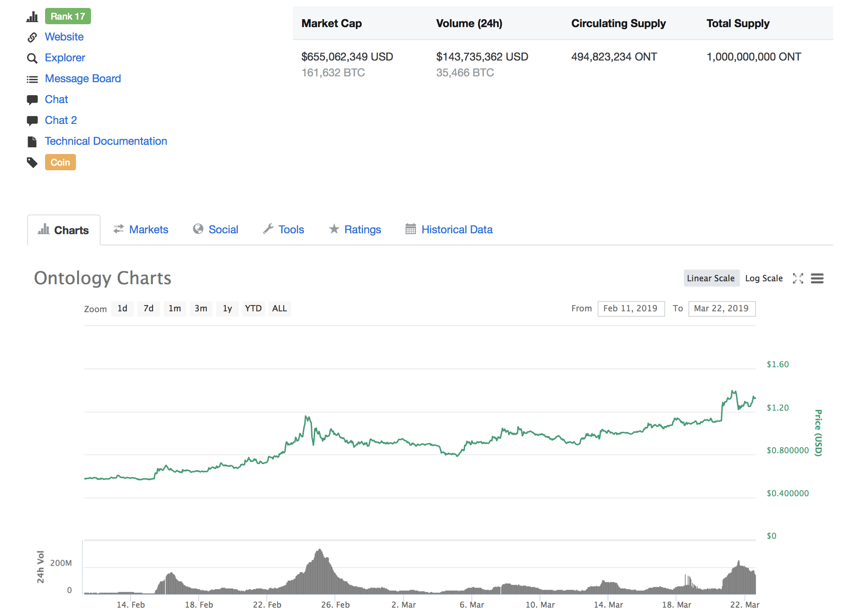847x616 pixels.
Task: Set chart zoom to 3m
Action: click(x=201, y=308)
